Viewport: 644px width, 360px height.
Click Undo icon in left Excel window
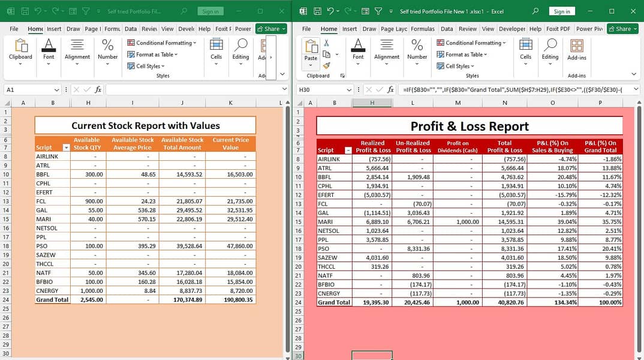point(38,11)
